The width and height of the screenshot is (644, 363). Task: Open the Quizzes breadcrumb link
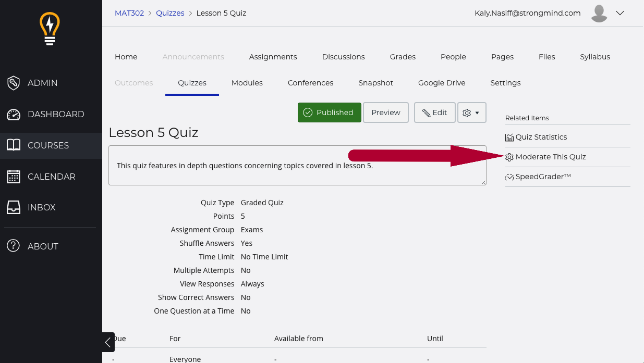coord(170,13)
